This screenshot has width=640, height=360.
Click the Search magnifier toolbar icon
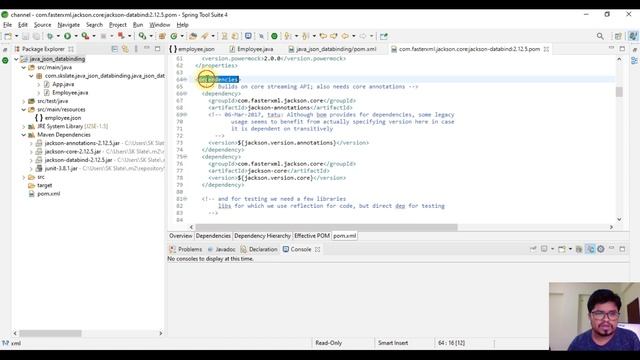(x=142, y=36)
